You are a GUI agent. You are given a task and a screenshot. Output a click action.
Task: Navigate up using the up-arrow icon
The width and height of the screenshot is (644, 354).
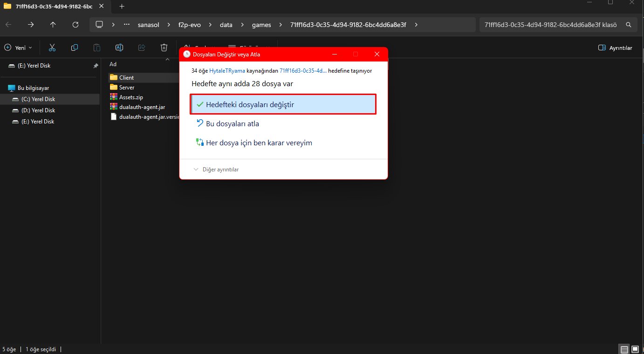[x=53, y=25]
